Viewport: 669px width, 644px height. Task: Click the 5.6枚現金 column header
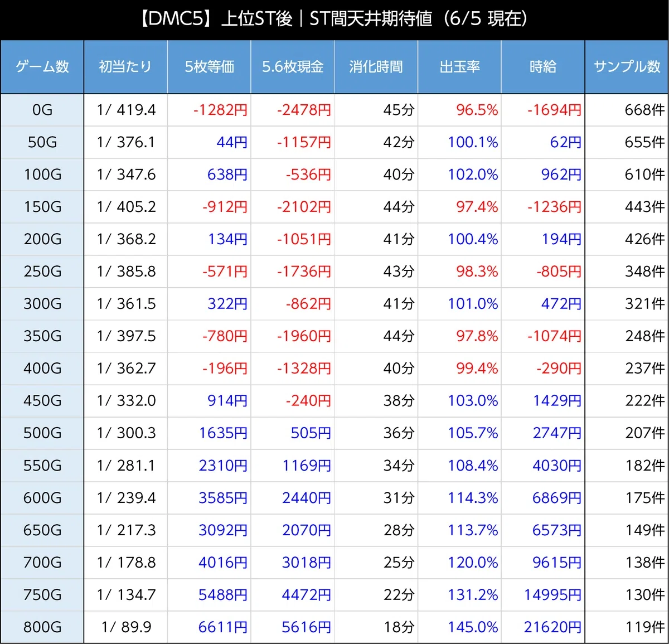293,67
